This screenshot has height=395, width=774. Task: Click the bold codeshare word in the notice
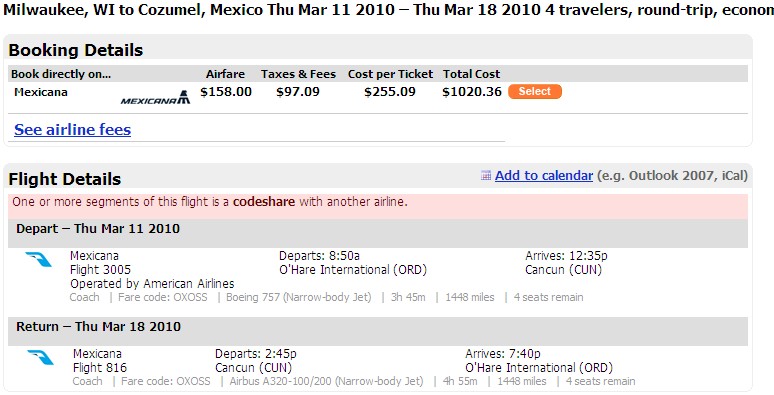[264, 201]
